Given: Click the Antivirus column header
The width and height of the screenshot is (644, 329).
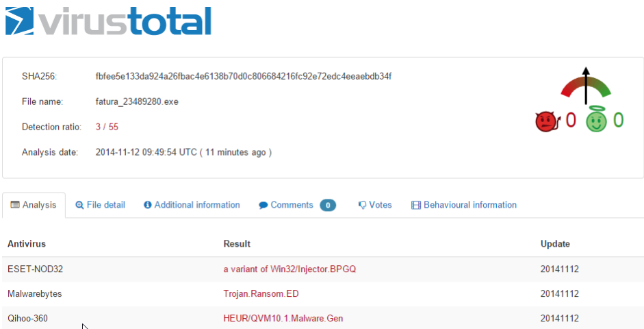Looking at the screenshot, I should [27, 243].
